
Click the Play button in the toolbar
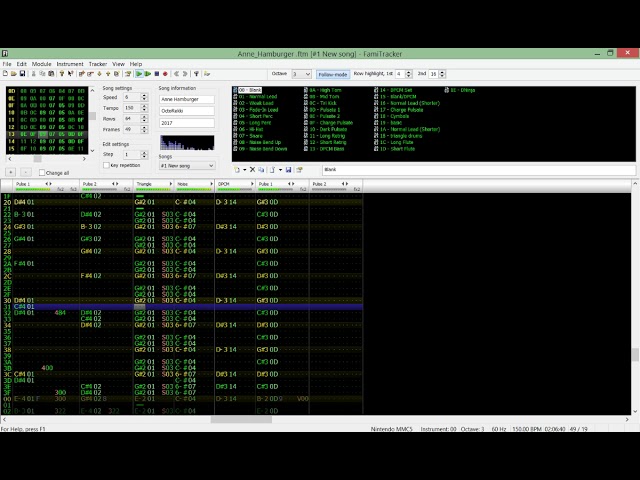pyautogui.click(x=139, y=74)
